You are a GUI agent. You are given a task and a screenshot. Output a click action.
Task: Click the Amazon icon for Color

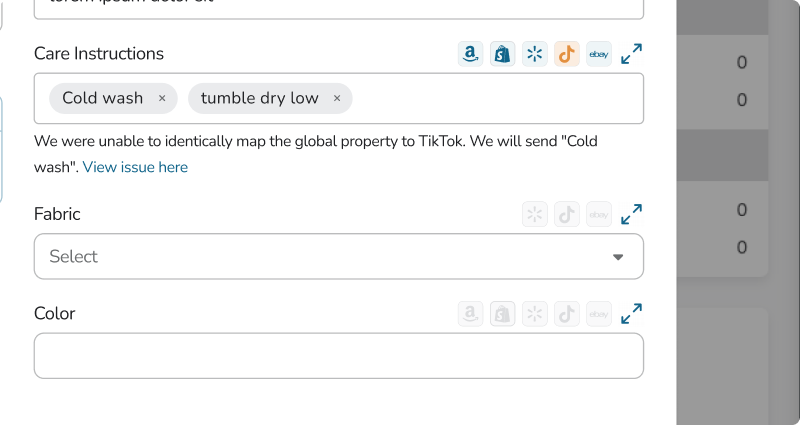click(x=470, y=314)
